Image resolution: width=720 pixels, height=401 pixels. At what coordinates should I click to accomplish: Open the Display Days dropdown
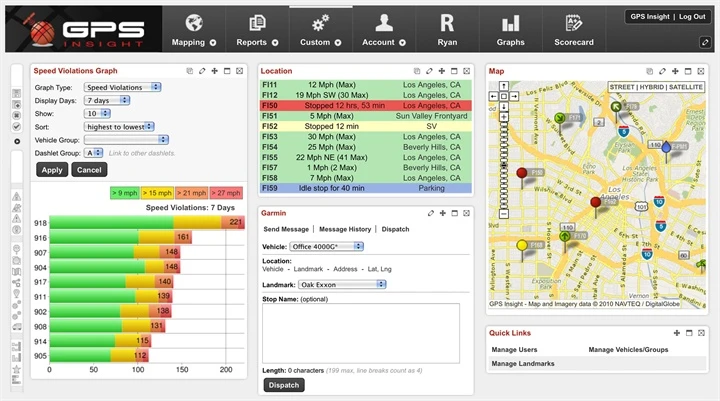click(x=107, y=100)
